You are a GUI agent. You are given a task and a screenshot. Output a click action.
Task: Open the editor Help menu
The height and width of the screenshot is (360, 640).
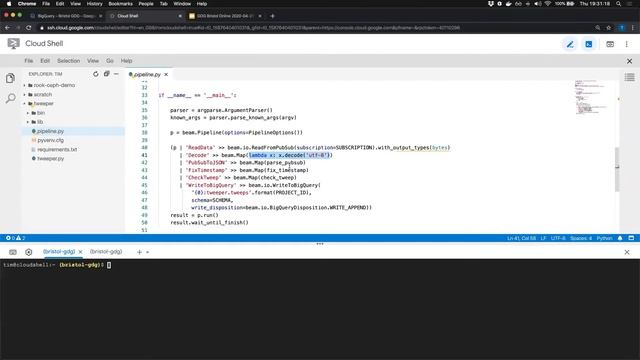coord(126,61)
